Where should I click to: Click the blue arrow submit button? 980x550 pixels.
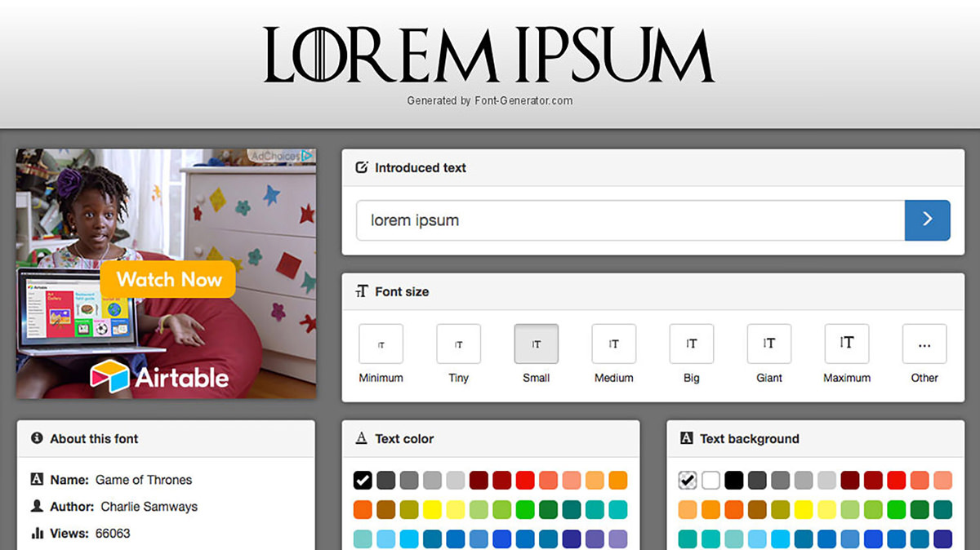(927, 220)
